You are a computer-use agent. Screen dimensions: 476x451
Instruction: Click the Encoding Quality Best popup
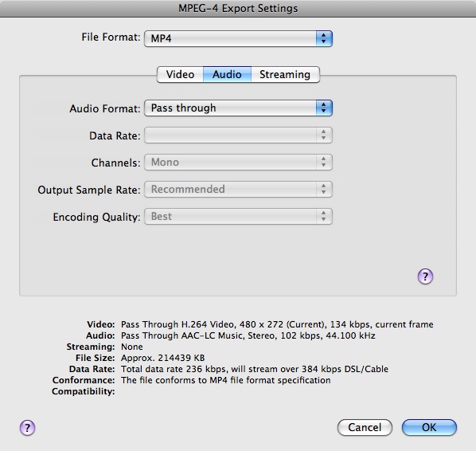pos(238,216)
